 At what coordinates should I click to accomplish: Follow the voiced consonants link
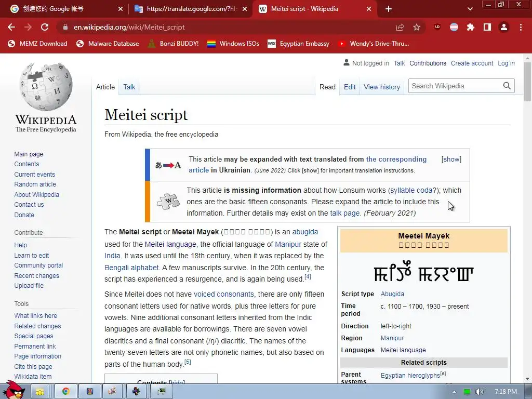(x=223, y=294)
